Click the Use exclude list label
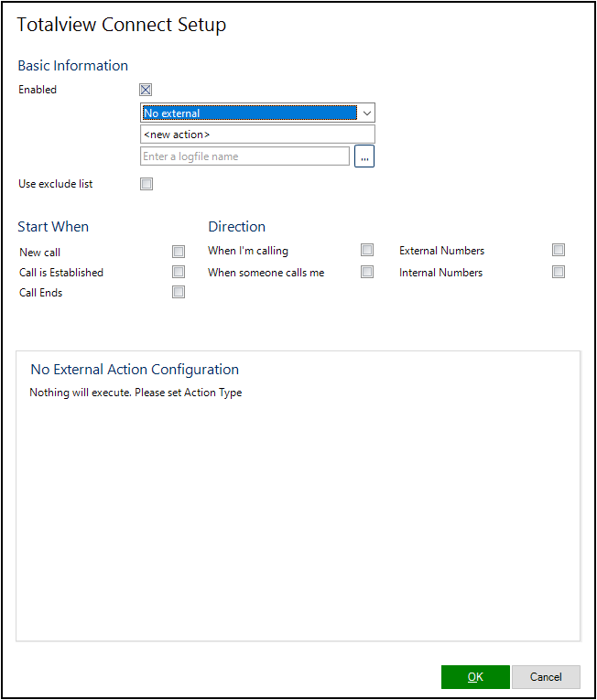The height and width of the screenshot is (700, 597). pos(56,184)
